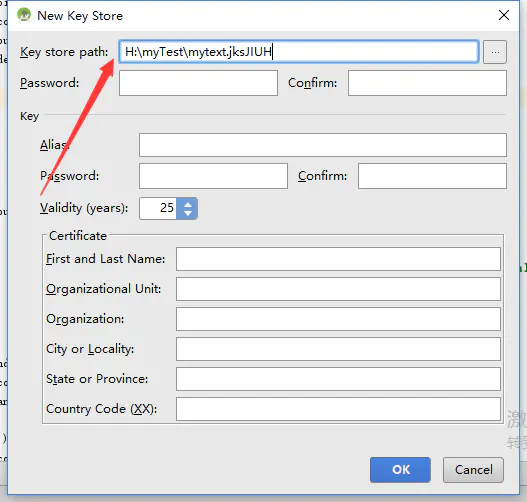The image size is (527, 502).
Task: Select the City or Locality field
Action: 338,349
